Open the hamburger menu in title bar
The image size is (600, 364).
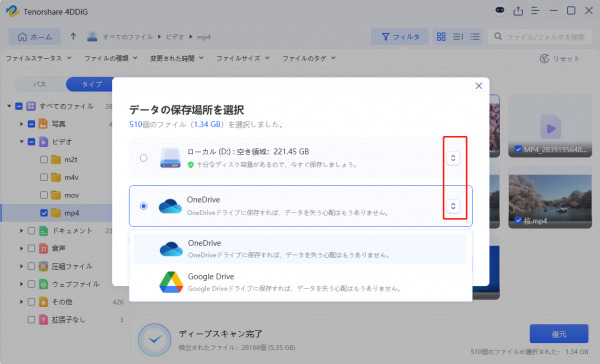(x=535, y=11)
